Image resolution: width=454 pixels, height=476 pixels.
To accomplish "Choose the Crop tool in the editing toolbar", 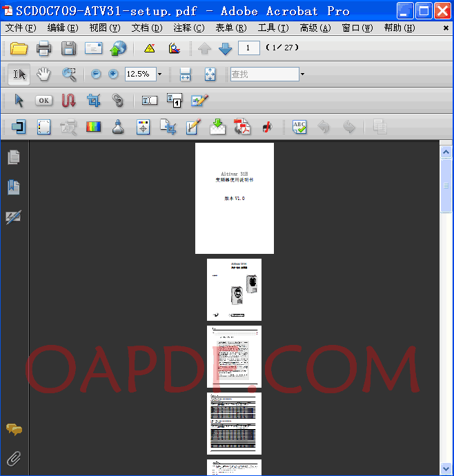I will coord(94,101).
